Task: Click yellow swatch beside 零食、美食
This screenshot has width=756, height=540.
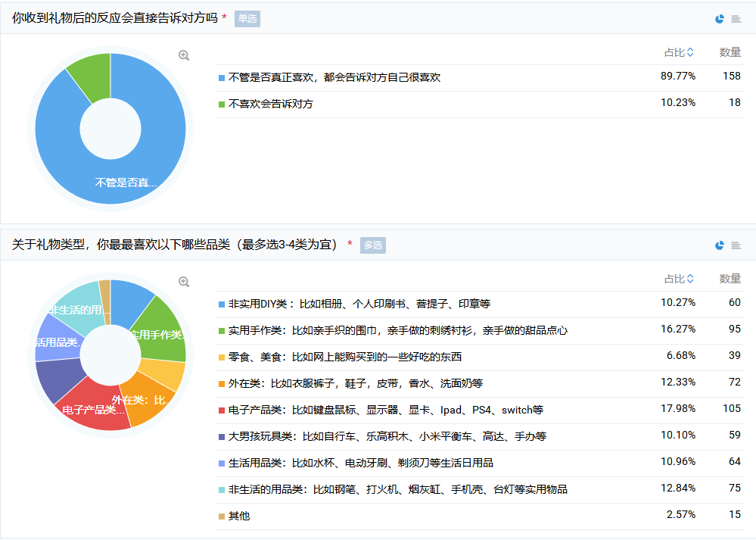Action: click(x=222, y=357)
